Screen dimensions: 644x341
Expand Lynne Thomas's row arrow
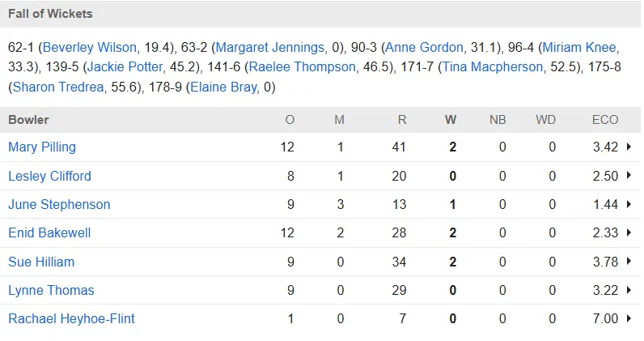[629, 290]
